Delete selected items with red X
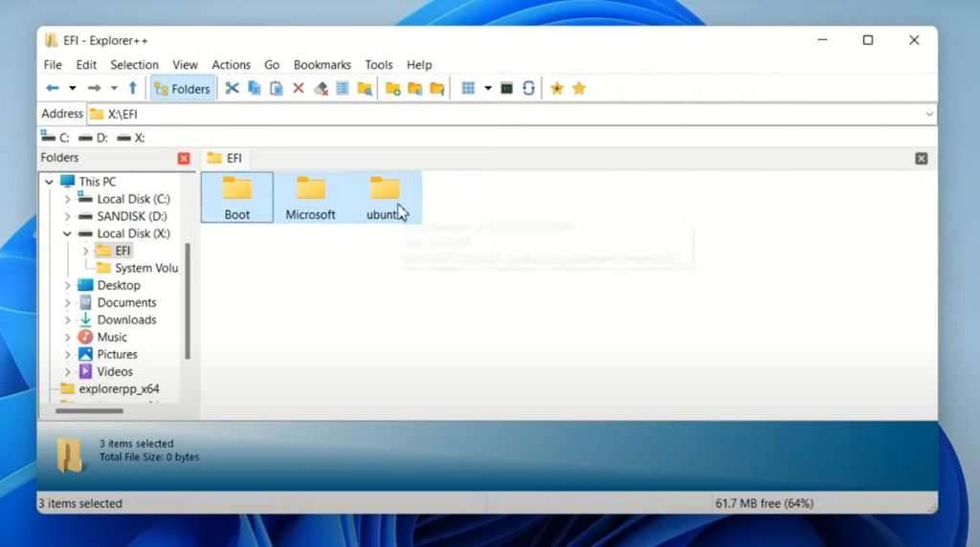The width and height of the screenshot is (980, 547). tap(299, 89)
